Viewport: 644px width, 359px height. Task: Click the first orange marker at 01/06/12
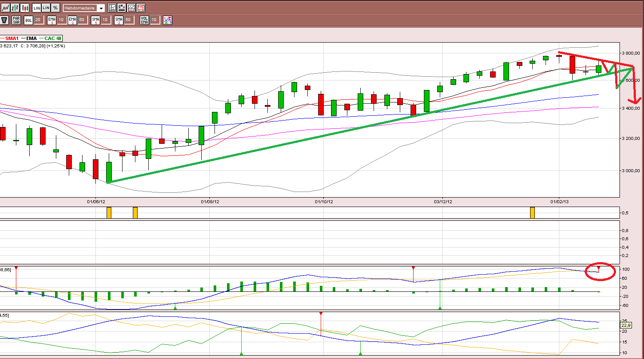[x=109, y=213]
